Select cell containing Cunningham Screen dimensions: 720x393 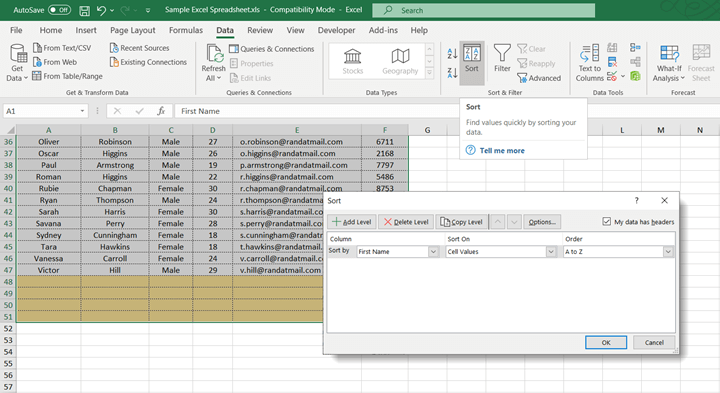tap(115, 235)
